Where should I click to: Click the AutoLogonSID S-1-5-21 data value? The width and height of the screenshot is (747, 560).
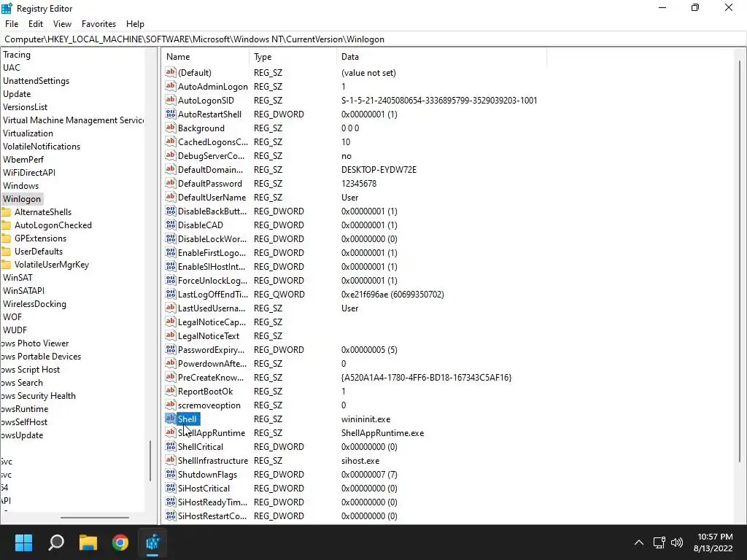pos(439,101)
